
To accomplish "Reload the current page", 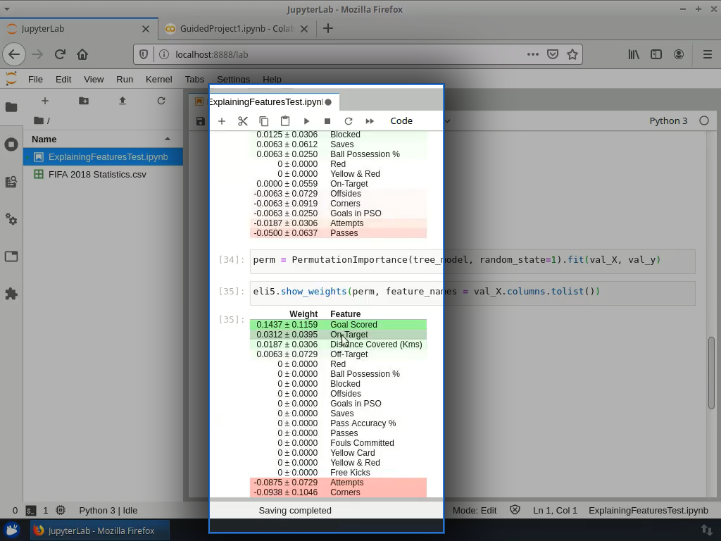I will (x=60, y=54).
